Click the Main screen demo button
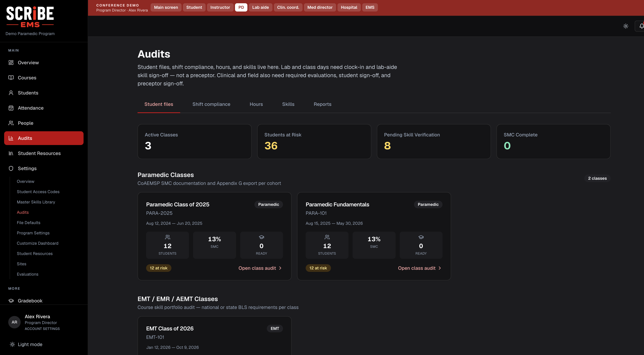Screen dimensions: 644x355 pyautogui.click(x=166, y=7)
